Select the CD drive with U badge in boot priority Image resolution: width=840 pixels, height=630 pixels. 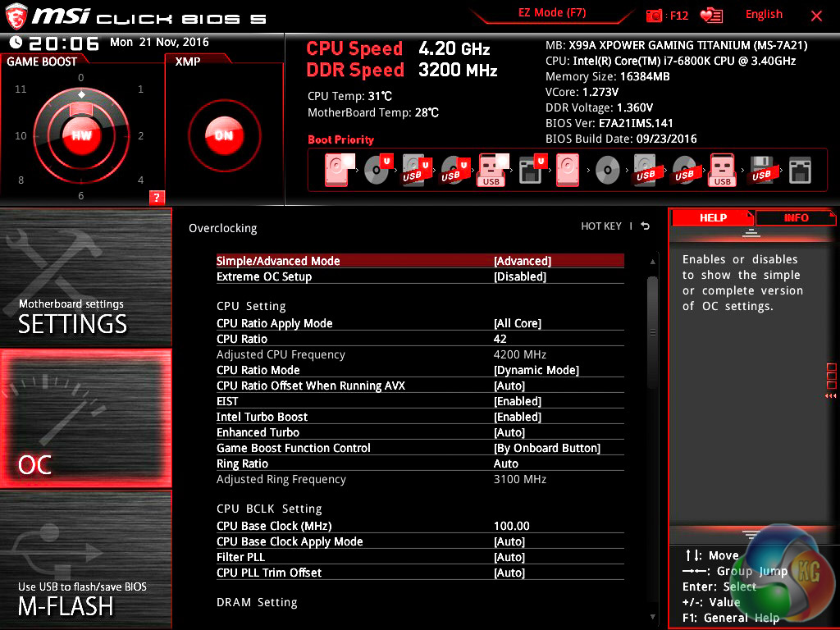click(x=379, y=170)
